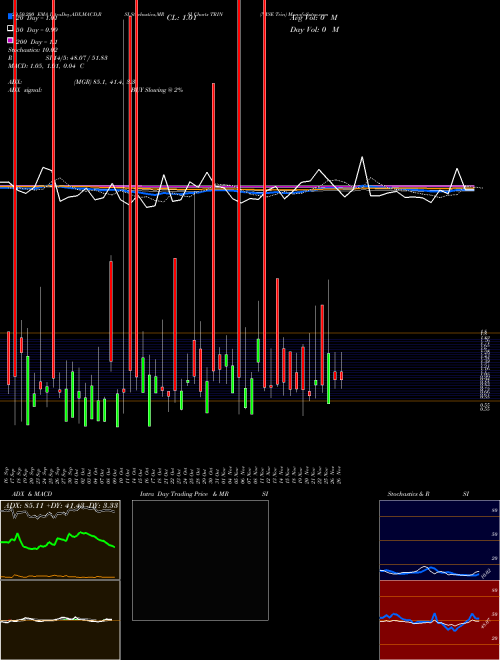500x660 pixels.
Task: Click the 'Day Vol: 0 M' label
Action: pos(314,30)
